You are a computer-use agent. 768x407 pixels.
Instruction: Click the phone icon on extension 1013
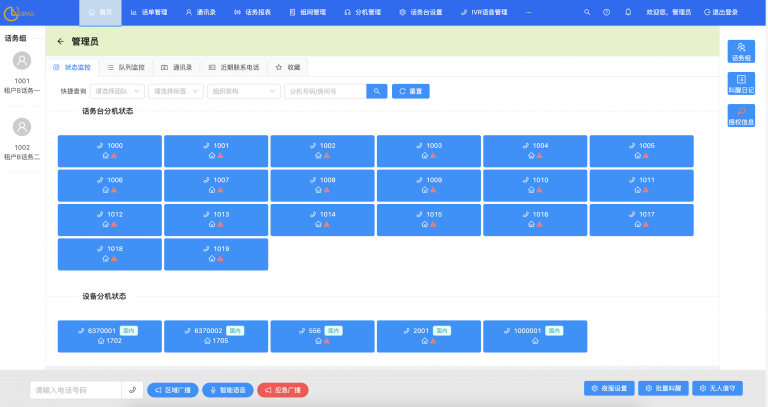206,214
